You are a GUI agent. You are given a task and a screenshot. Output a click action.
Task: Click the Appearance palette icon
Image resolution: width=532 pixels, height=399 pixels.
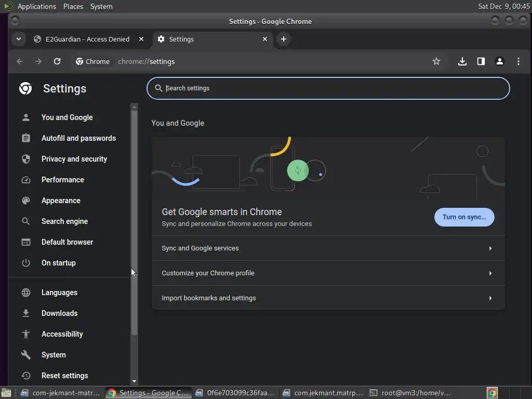(26, 201)
